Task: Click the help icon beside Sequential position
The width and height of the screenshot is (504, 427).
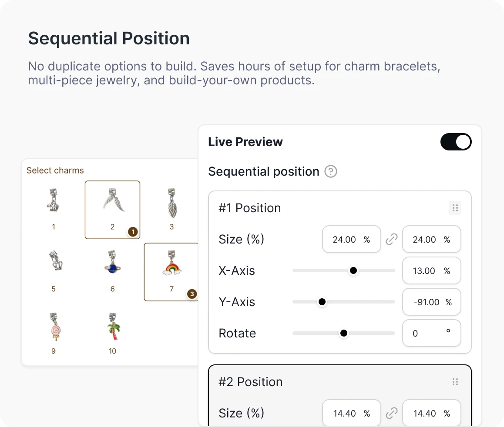Action: click(x=330, y=171)
